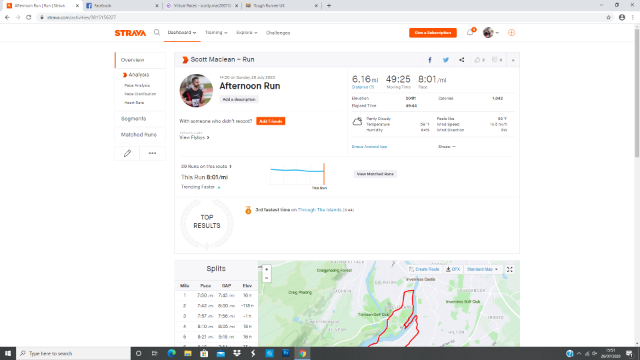Image resolution: width=640 pixels, height=360 pixels.
Task: Click the partly cloudy weather icon
Action: [357, 121]
